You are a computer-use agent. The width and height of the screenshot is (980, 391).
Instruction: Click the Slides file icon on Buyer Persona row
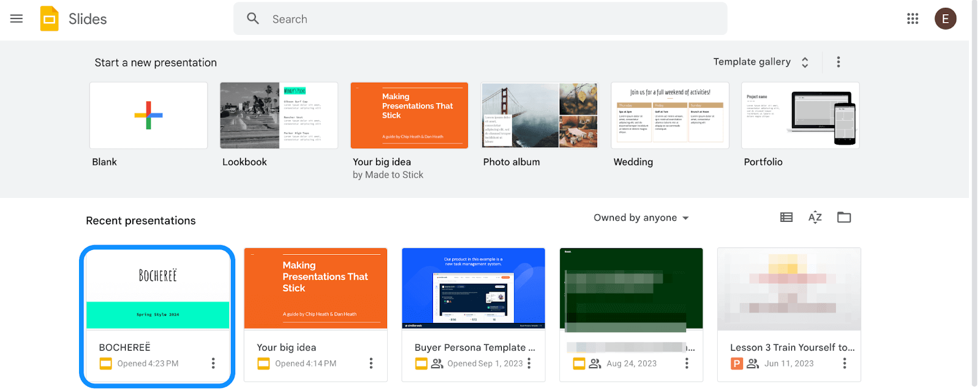tap(421, 363)
